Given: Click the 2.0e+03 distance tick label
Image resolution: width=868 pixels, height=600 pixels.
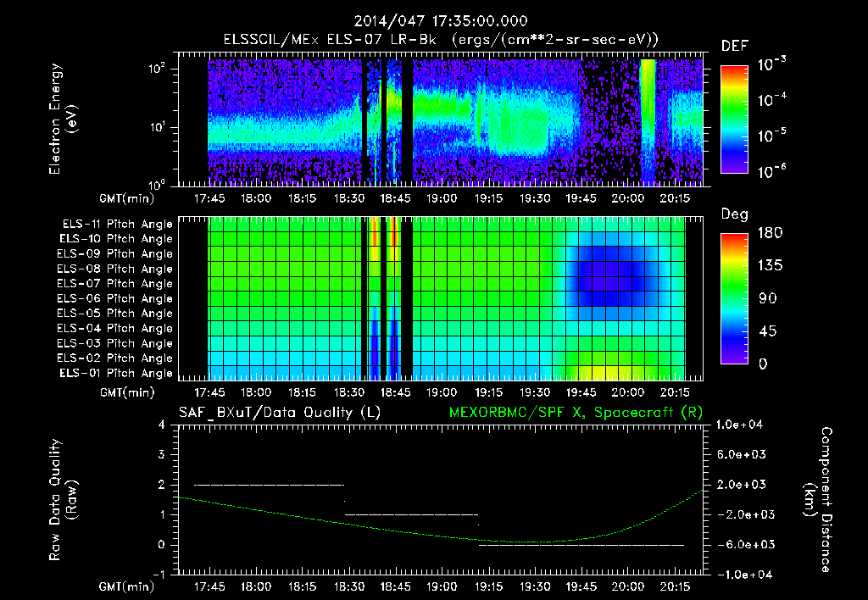Looking at the screenshot, I should click(741, 485).
